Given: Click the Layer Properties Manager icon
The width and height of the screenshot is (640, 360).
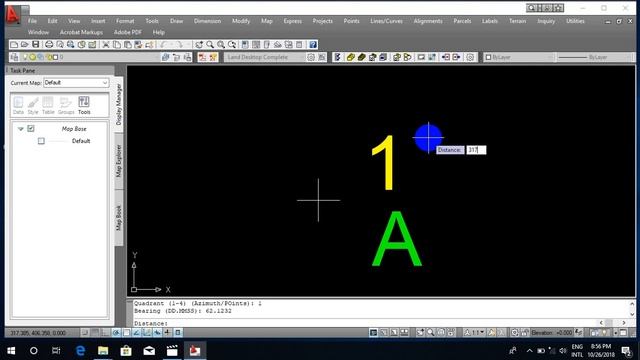Looking at the screenshot, I should [x=14, y=57].
